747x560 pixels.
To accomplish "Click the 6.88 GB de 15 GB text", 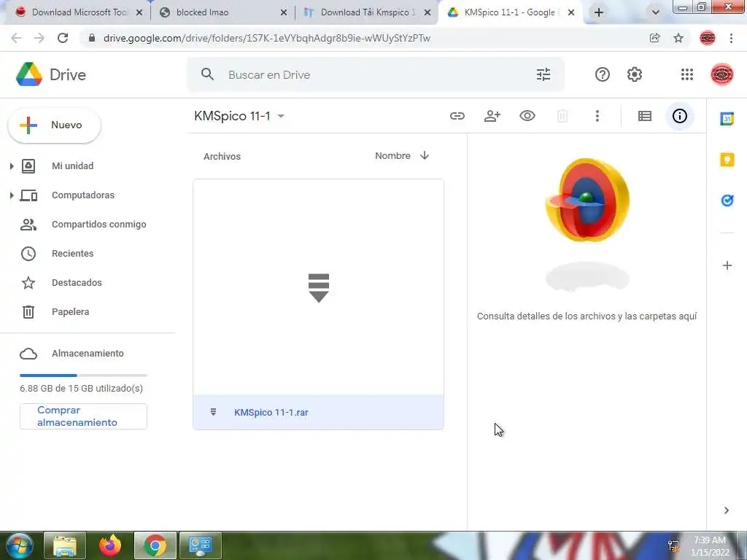I will tap(81, 388).
